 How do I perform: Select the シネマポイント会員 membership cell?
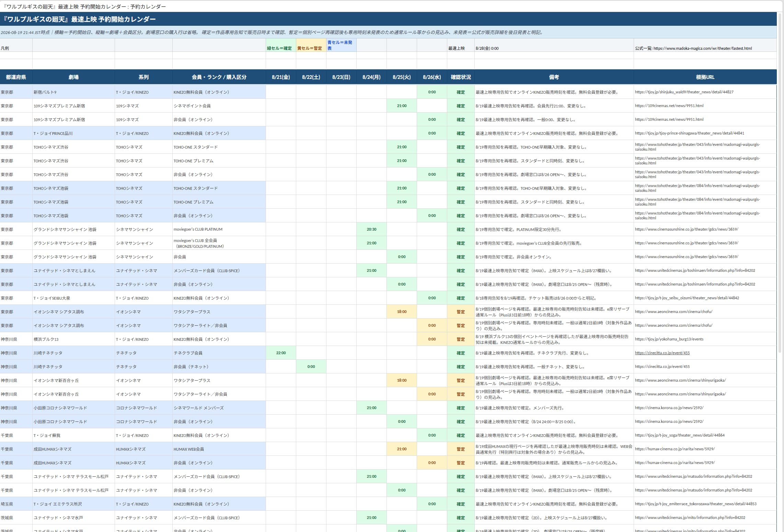coord(219,106)
